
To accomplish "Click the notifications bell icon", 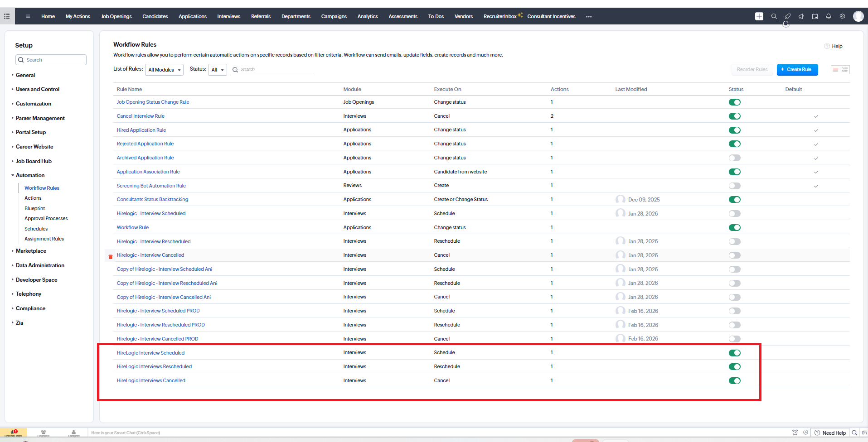I will (828, 16).
